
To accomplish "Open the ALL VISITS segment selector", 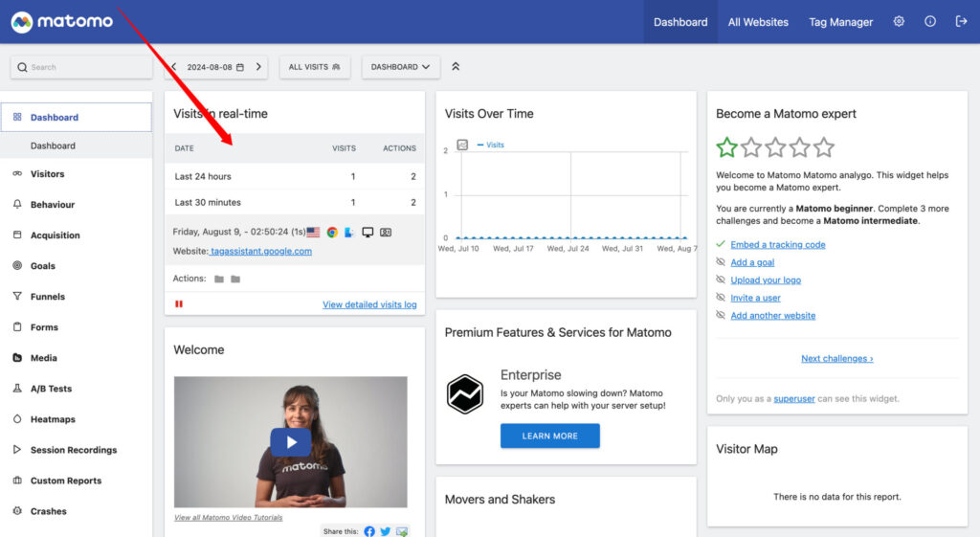I will [x=315, y=67].
